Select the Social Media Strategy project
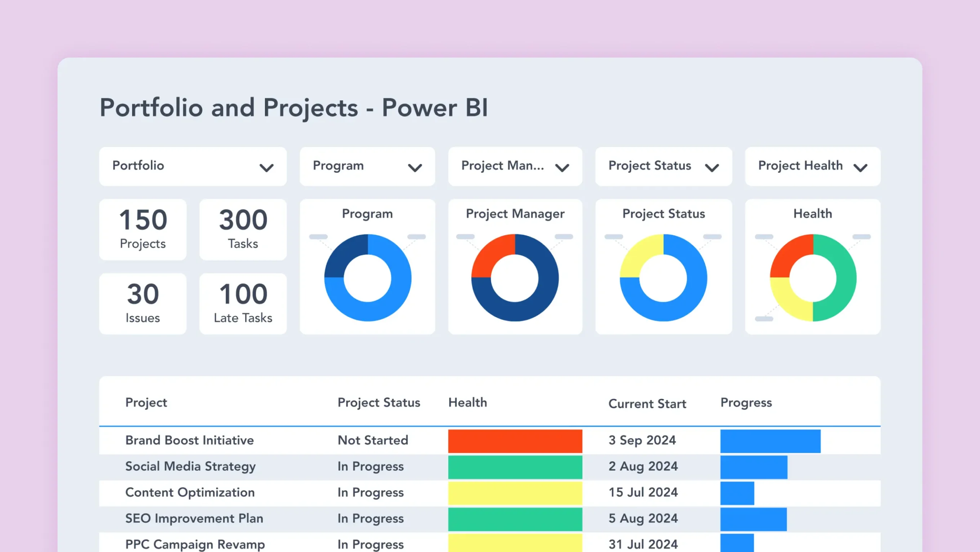980x552 pixels. pos(190,466)
